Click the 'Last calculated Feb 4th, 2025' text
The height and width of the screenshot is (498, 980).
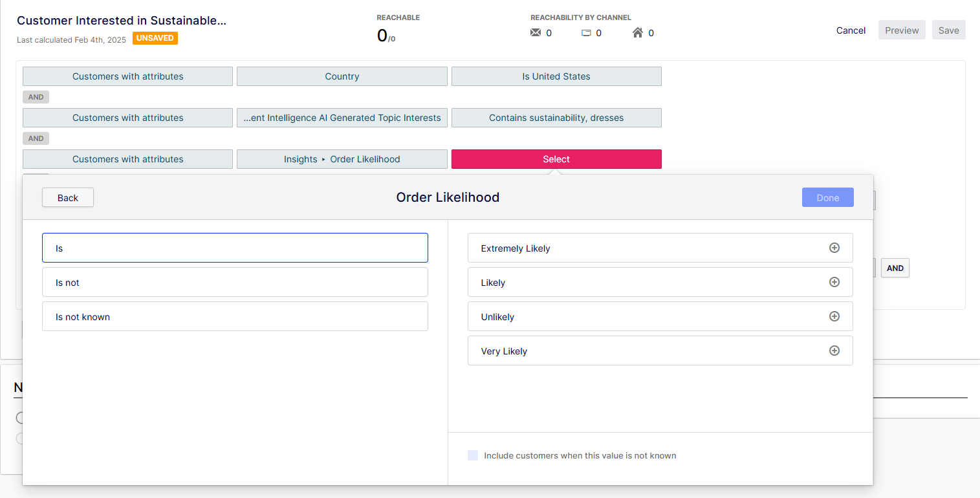(72, 39)
